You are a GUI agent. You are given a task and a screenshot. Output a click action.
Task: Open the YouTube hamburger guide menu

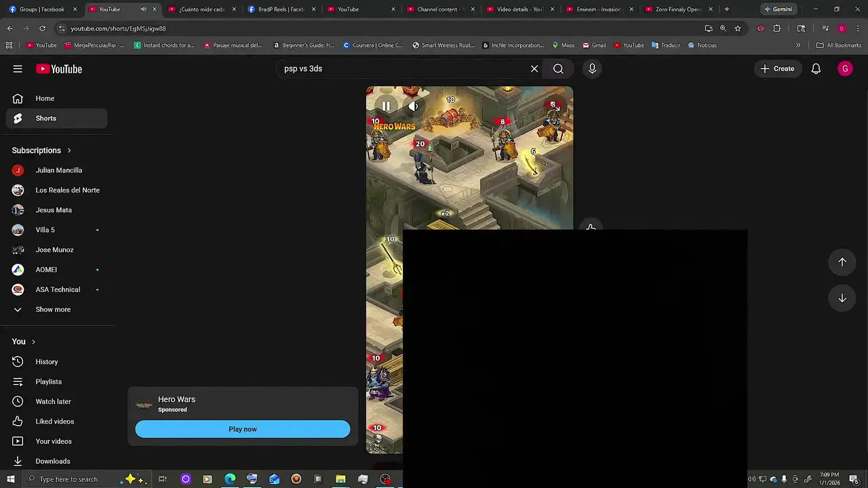tap(18, 68)
